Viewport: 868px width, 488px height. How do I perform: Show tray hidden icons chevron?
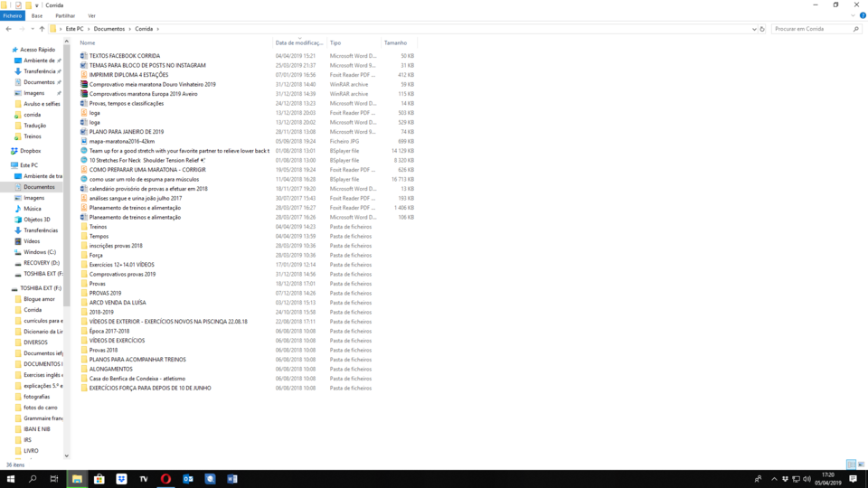click(774, 479)
